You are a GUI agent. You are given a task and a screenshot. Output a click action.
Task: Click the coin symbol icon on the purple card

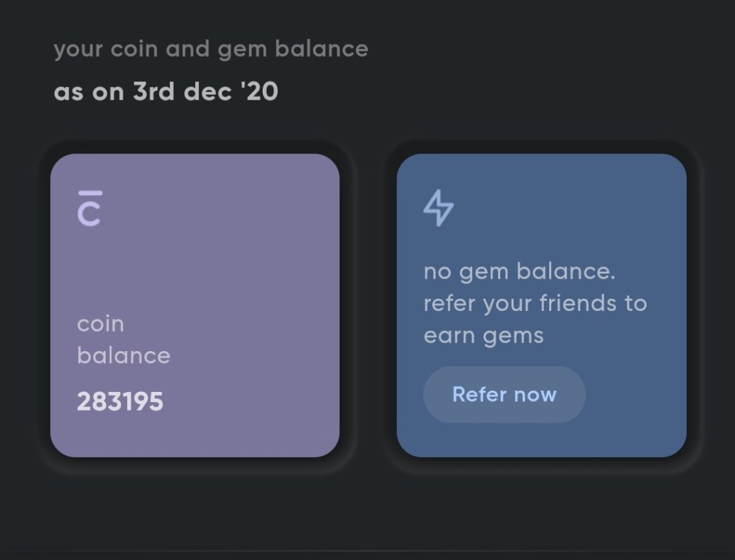tap(89, 209)
